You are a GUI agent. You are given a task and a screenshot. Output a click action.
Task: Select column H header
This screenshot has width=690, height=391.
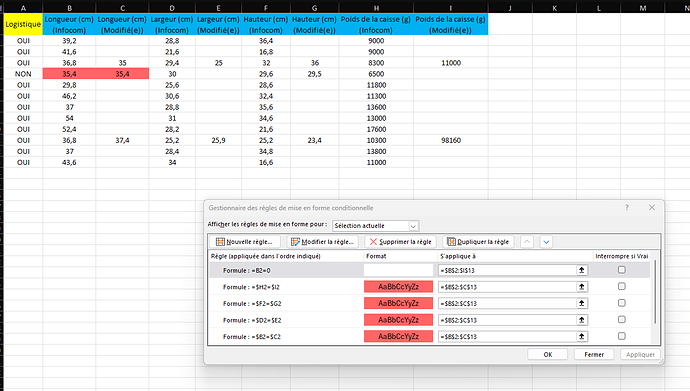pos(376,7)
